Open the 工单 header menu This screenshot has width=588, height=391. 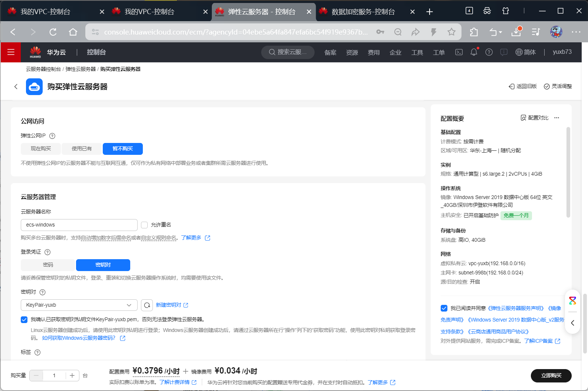439,52
